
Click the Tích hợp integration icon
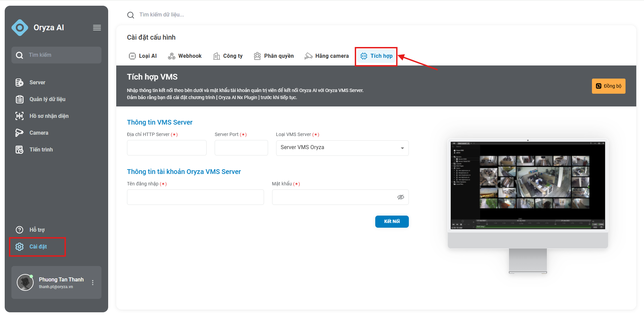[x=364, y=56]
